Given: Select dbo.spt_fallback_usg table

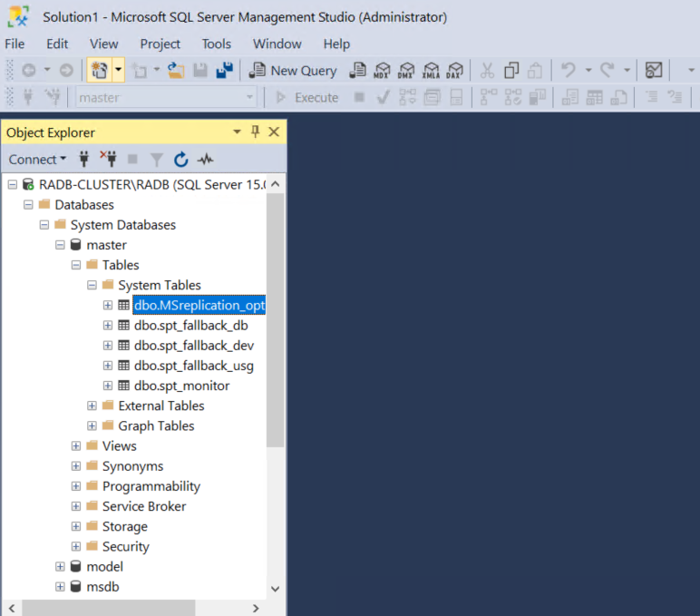Looking at the screenshot, I should (x=194, y=366).
